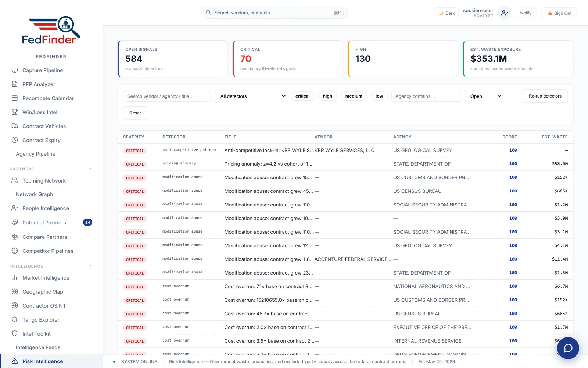Image resolution: width=588 pixels, height=368 pixels.
Task: Open the People Intelligence icon
Action: tap(15, 208)
